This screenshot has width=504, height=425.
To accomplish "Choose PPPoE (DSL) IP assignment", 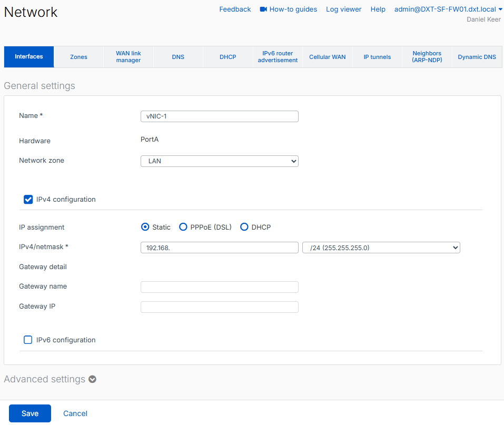I will 183,228.
